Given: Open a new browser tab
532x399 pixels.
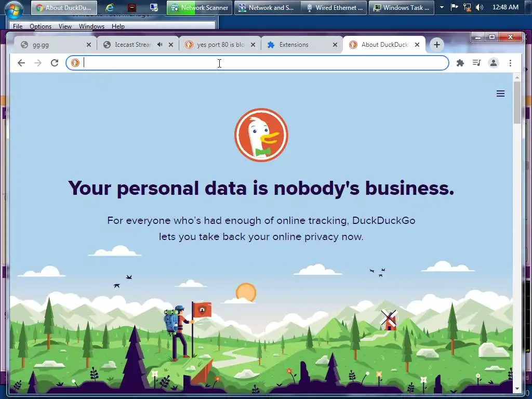Looking at the screenshot, I should coord(436,45).
